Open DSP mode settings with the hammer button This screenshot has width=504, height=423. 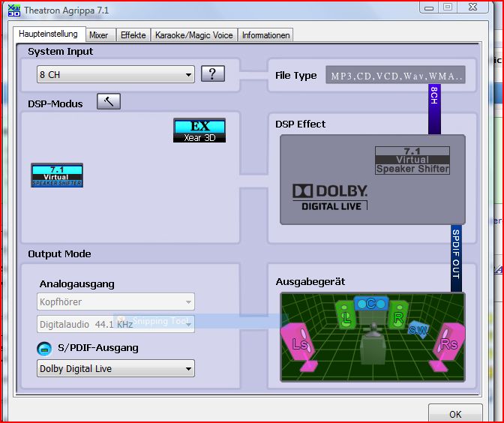(109, 101)
